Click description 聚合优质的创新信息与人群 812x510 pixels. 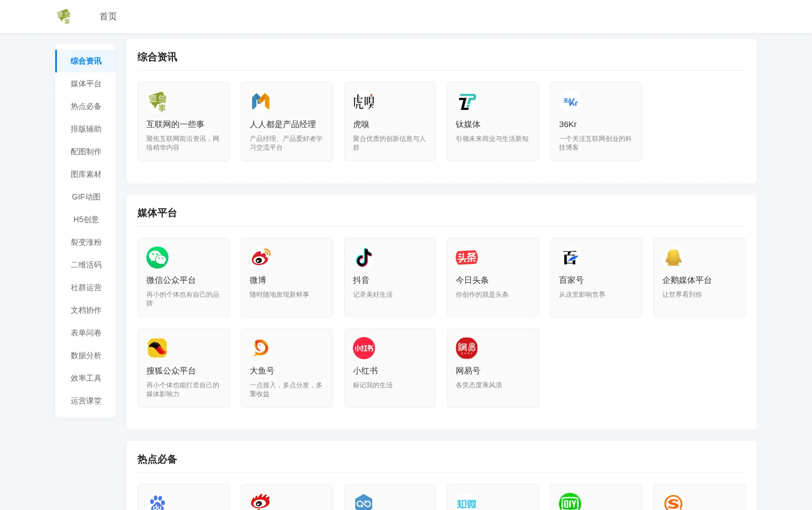[x=389, y=143]
